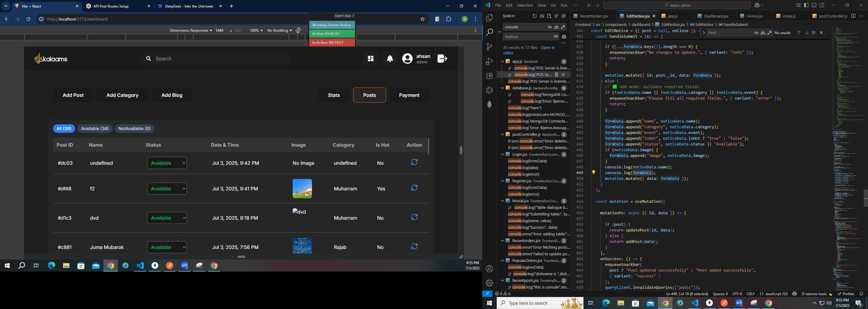Open status dropdown for post f2

pyautogui.click(x=167, y=189)
